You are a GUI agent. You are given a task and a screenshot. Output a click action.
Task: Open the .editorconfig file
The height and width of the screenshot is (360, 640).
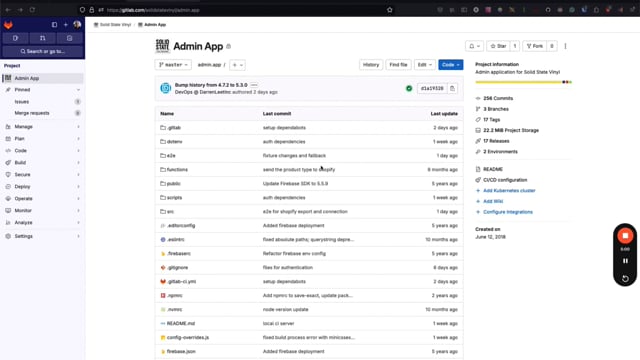(x=181, y=225)
